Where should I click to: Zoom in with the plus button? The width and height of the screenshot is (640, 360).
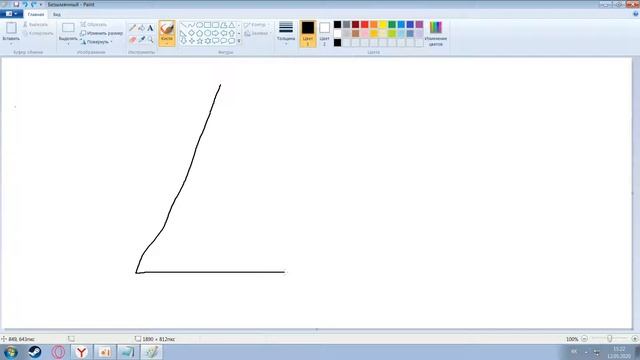634,339
